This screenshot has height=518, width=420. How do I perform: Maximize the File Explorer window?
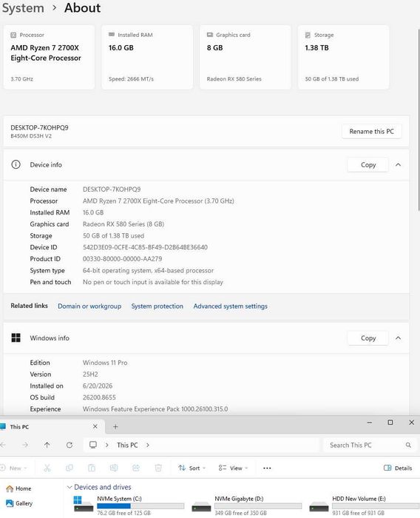click(390, 423)
